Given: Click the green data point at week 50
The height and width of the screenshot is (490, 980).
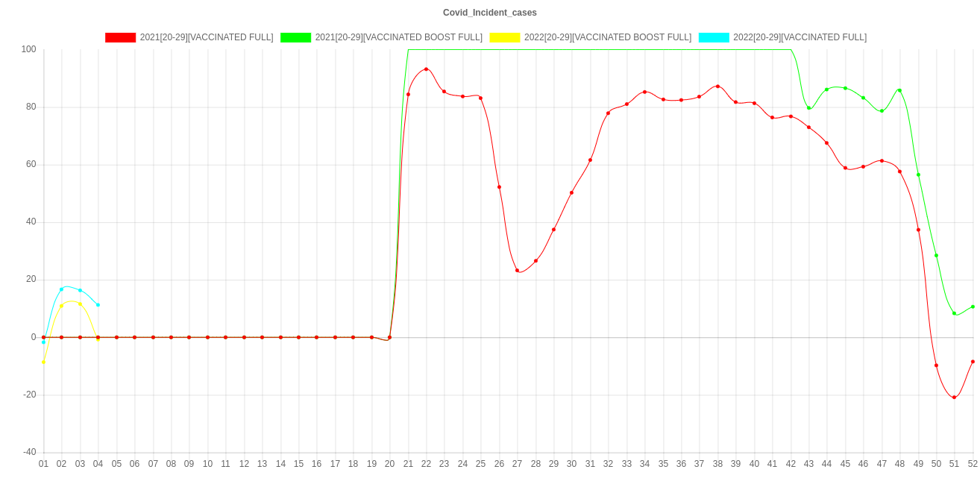Looking at the screenshot, I should (936, 255).
